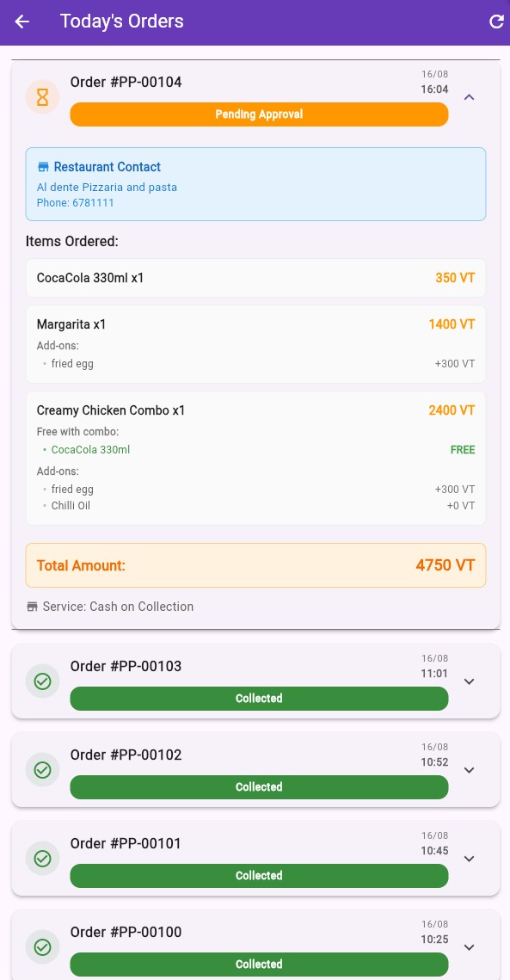510x980 pixels.
Task: Click the CocaCola 330ml x1 item entry
Action: (255, 277)
